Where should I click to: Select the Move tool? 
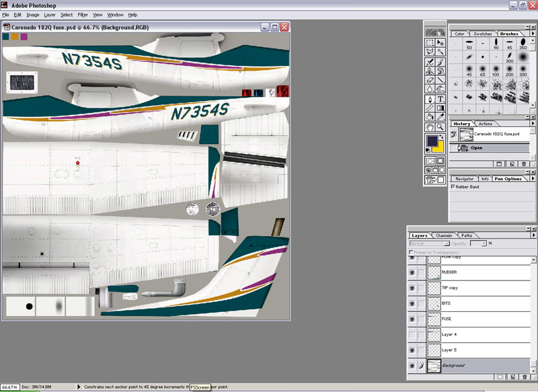[x=440, y=42]
